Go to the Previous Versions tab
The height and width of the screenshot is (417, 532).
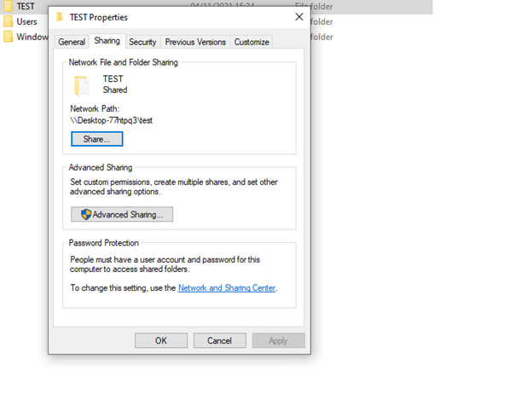pos(195,42)
